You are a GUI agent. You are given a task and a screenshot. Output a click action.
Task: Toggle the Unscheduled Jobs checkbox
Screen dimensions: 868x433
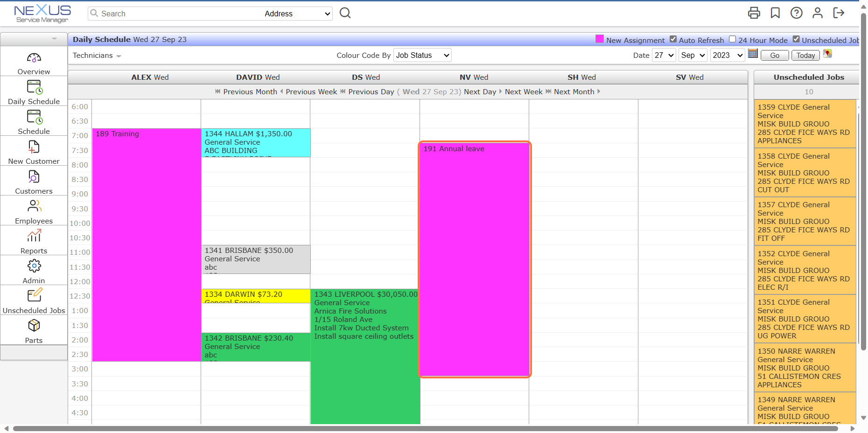tap(796, 40)
